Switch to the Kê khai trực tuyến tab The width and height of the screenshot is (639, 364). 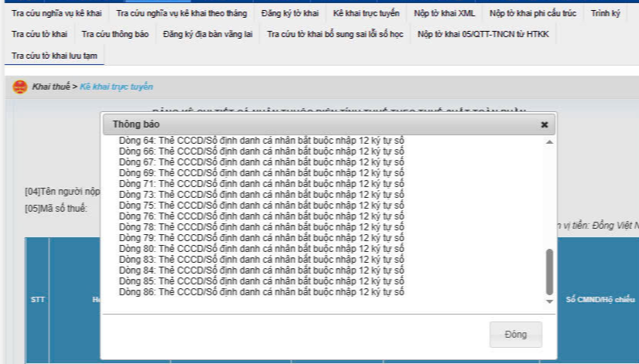366,14
